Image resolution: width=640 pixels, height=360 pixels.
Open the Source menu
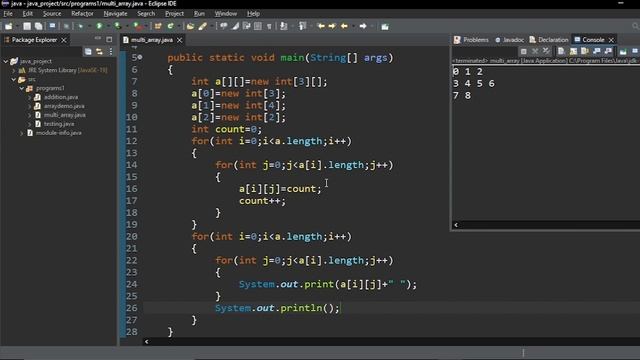coord(52,13)
